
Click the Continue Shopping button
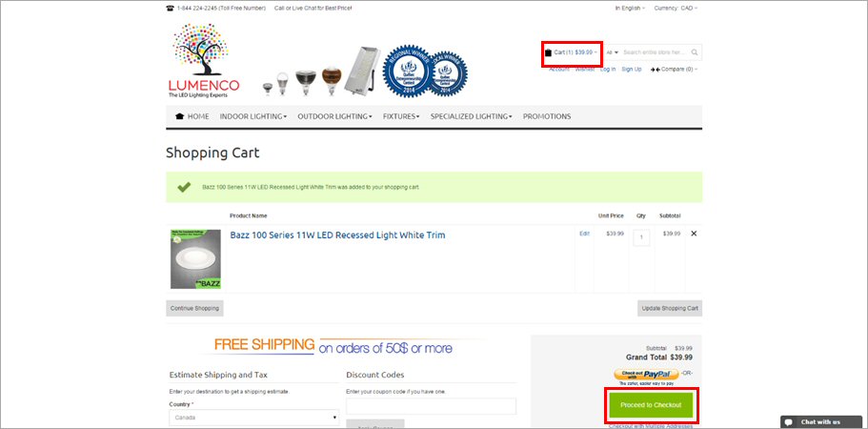195,308
